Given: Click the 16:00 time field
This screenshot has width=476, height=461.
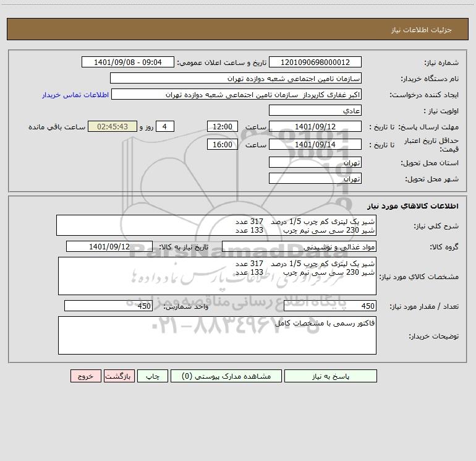Looking at the screenshot, I should pyautogui.click(x=222, y=144).
